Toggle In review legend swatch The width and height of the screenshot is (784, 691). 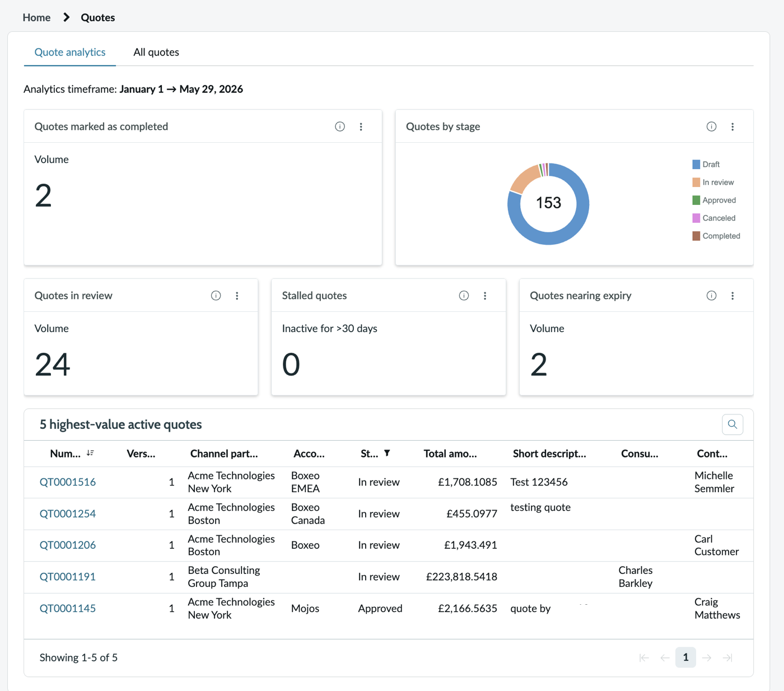click(x=696, y=183)
